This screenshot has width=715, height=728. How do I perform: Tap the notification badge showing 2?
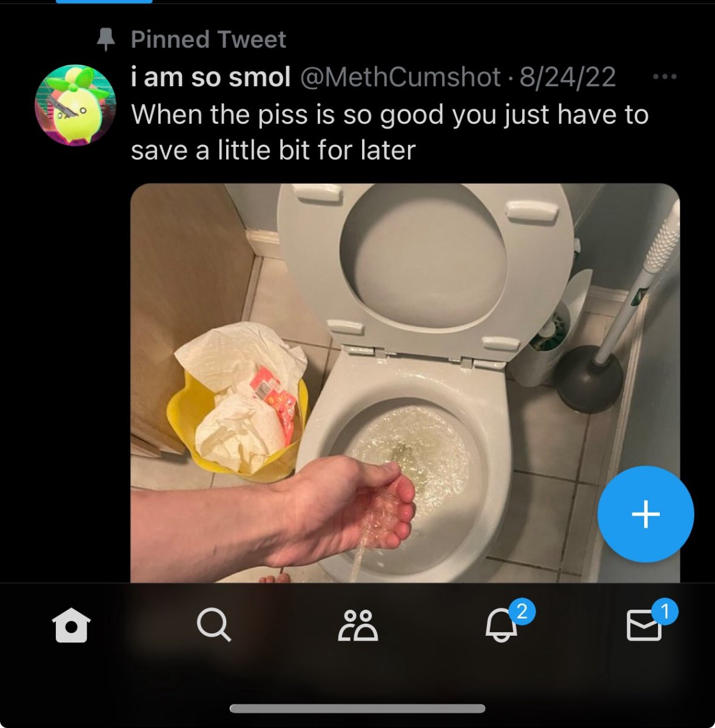pos(522,612)
